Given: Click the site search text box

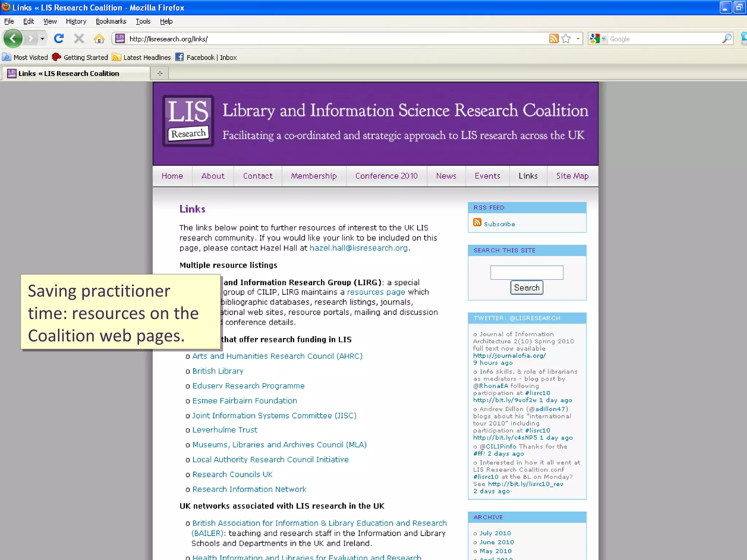Looking at the screenshot, I should (527, 272).
